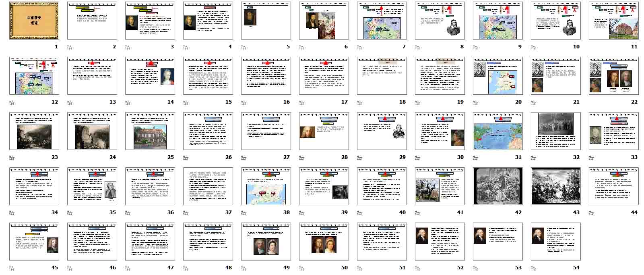Preview animation via star icon below slide 12
The image size is (644, 275).
click(x=12, y=102)
